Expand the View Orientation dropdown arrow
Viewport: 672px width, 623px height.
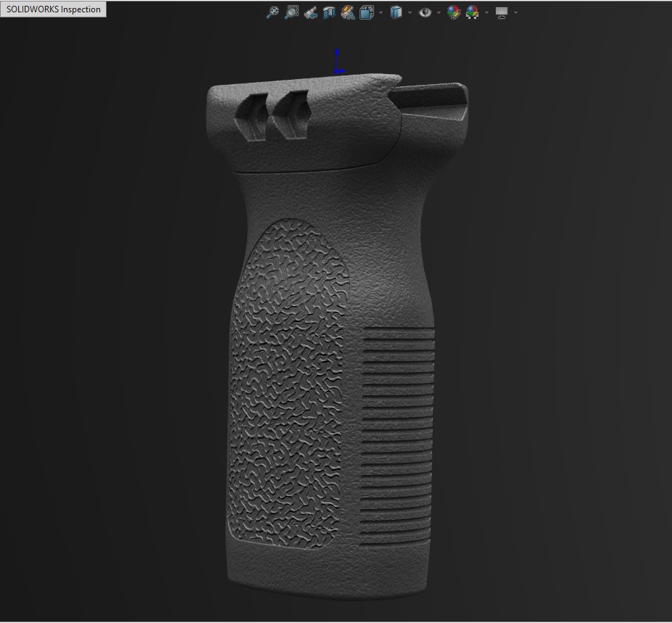[381, 13]
